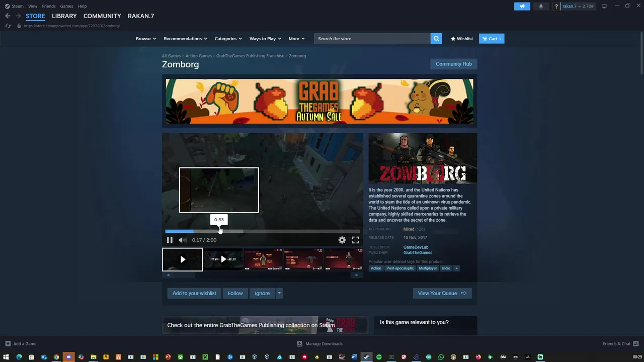Image resolution: width=644 pixels, height=362 pixels.
Task: Click the Ignore button
Action: point(262,293)
